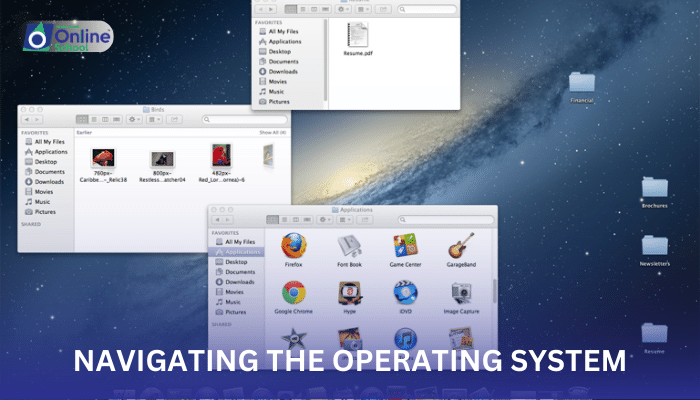Open All My Files in Applications window sidebar

pos(236,242)
